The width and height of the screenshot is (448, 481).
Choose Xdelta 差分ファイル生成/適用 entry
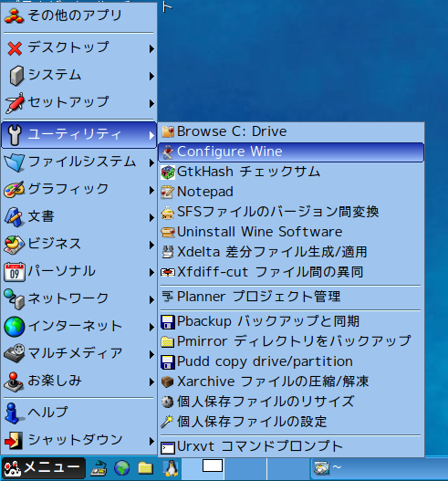coord(291,252)
